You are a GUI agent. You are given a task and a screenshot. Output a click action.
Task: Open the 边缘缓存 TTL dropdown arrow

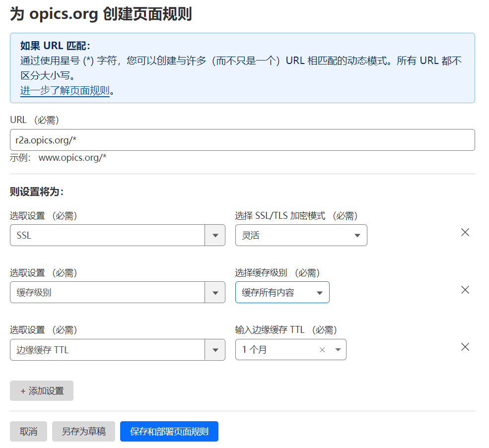(x=215, y=350)
